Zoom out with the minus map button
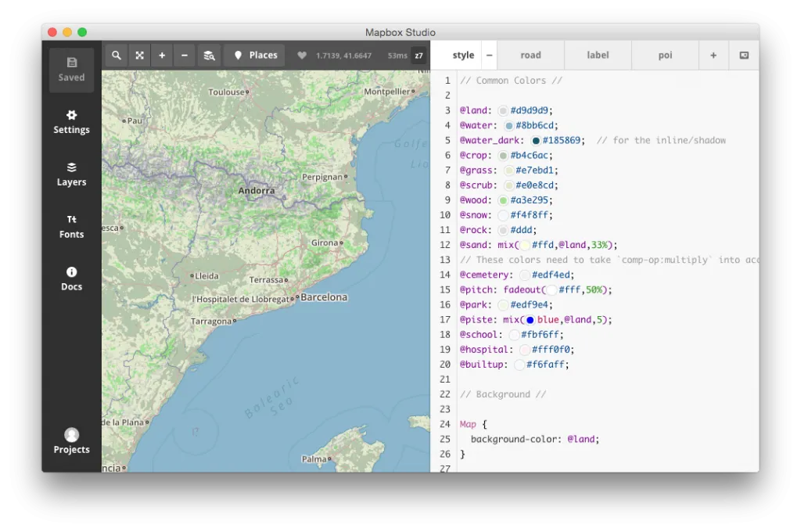Image resolution: width=801 pixels, height=532 pixels. [185, 56]
